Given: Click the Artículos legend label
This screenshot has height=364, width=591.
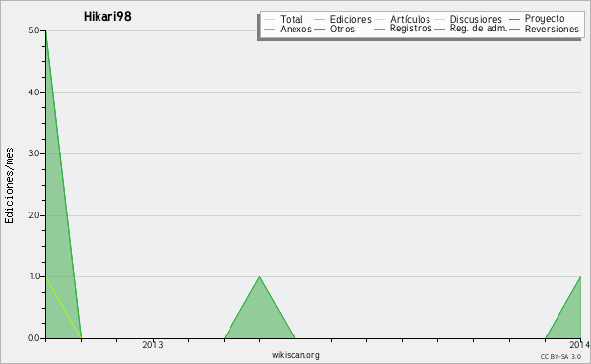Looking at the screenshot, I should 410,19.
